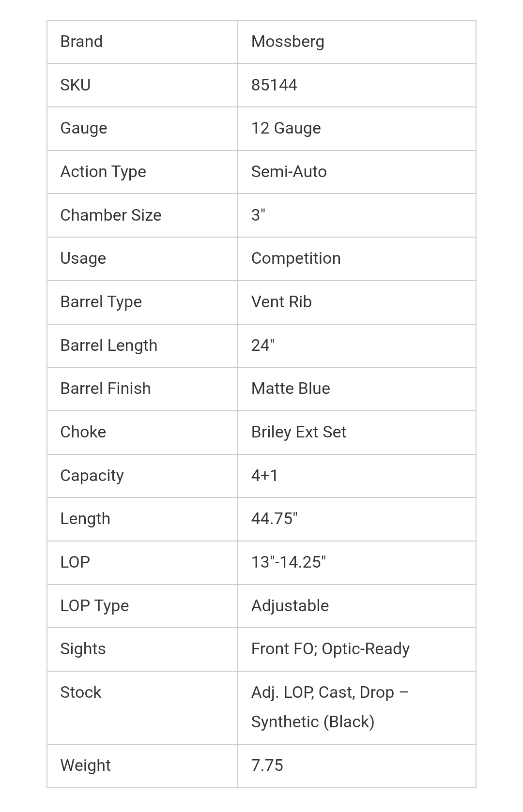The width and height of the screenshot is (523, 812).
Task: Click the Vent Rib barrel type value
Action: pos(281,302)
